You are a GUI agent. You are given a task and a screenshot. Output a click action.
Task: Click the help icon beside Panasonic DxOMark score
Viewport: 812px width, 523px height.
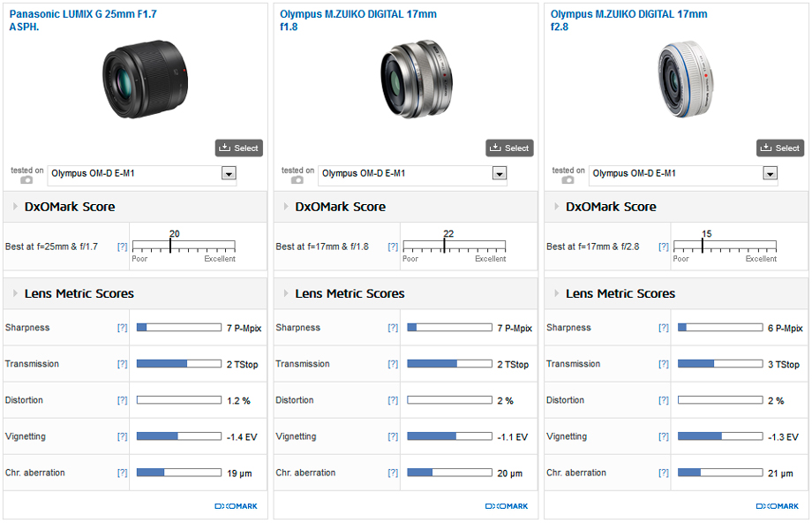pos(122,246)
